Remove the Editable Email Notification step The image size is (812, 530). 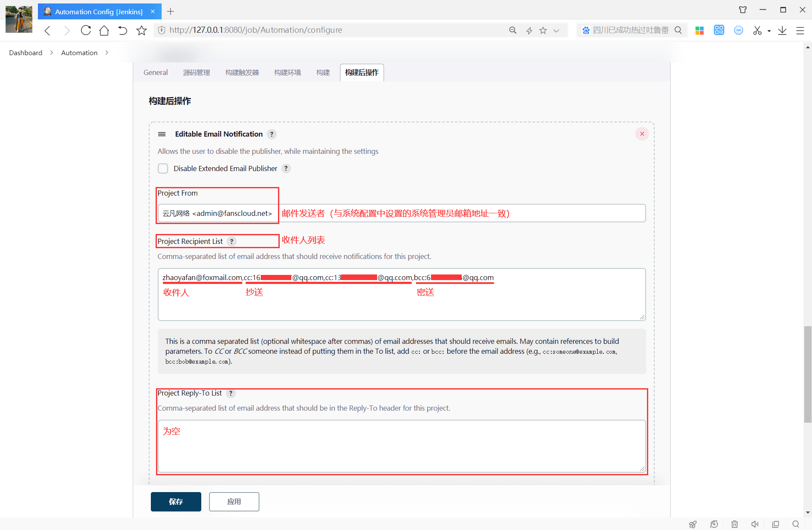(x=642, y=134)
